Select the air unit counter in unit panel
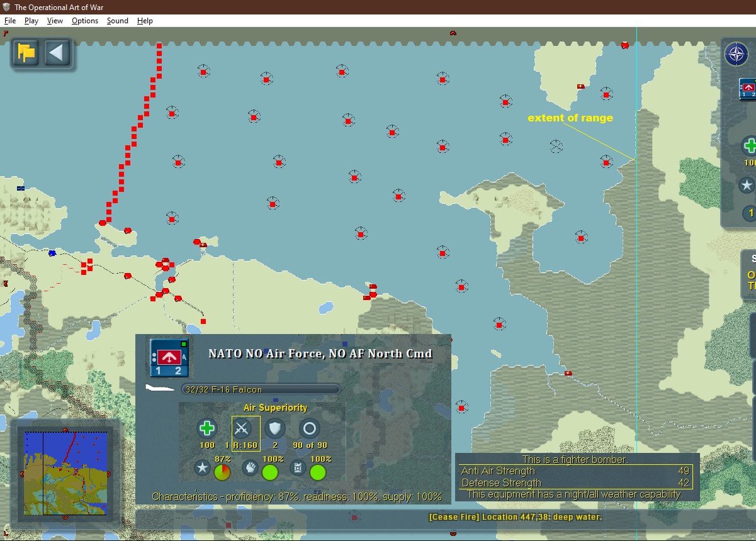Viewport: 756px width, 541px height. click(x=169, y=357)
